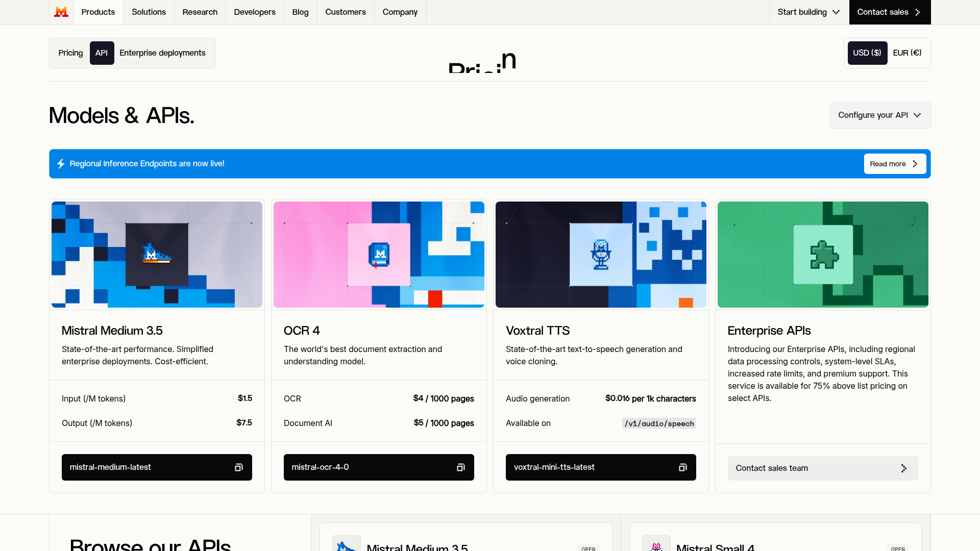Click the lightning icon in the blue banner
The width and height of the screenshot is (980, 551).
(61, 164)
